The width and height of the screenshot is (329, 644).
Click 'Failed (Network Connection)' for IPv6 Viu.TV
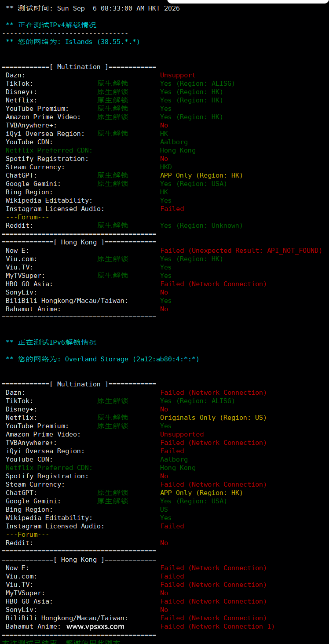click(x=213, y=585)
